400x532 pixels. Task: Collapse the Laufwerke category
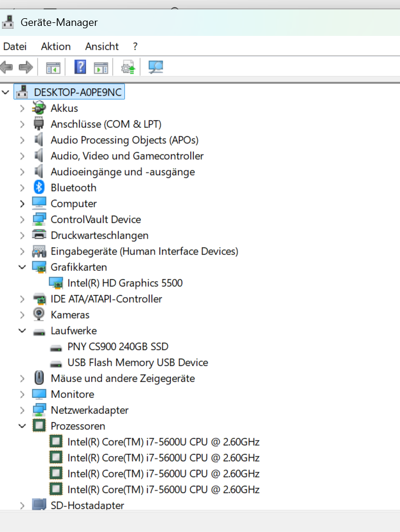tap(22, 331)
